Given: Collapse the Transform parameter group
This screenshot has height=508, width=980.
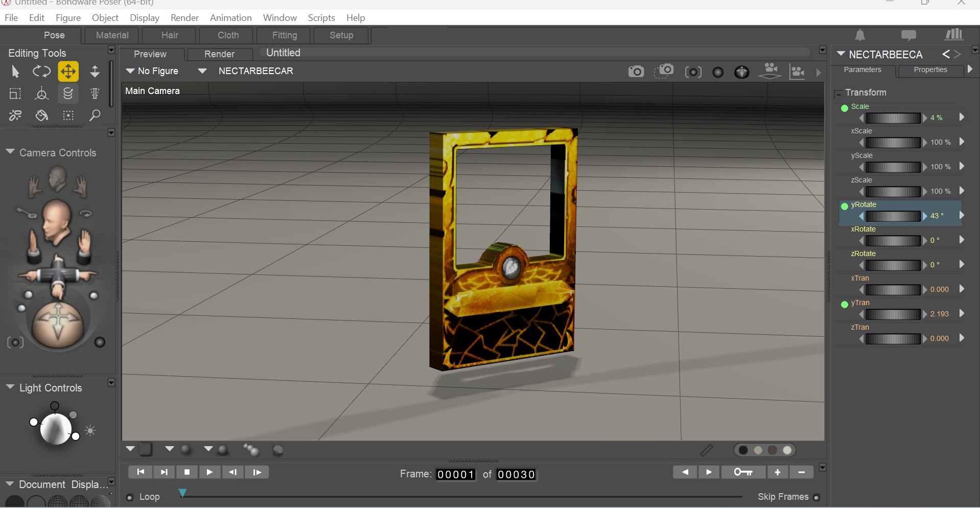Looking at the screenshot, I should click(838, 94).
